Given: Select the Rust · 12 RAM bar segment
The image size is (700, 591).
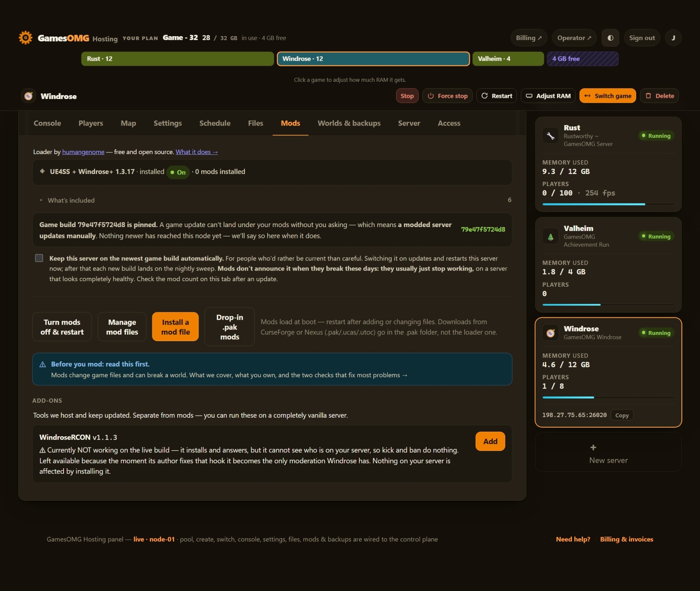Looking at the screenshot, I should pos(178,59).
